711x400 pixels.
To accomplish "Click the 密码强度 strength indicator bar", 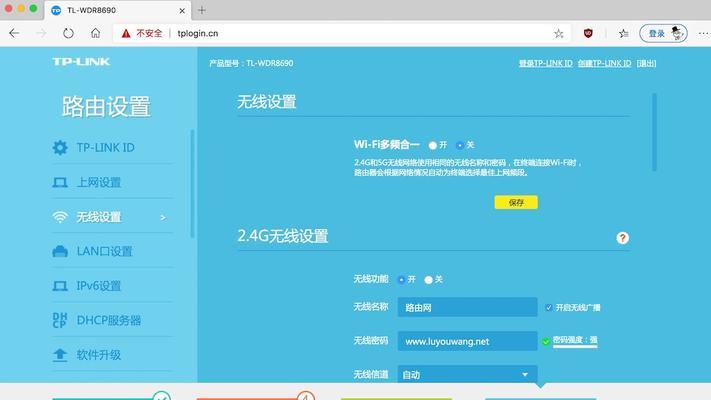I will click(x=575, y=347).
